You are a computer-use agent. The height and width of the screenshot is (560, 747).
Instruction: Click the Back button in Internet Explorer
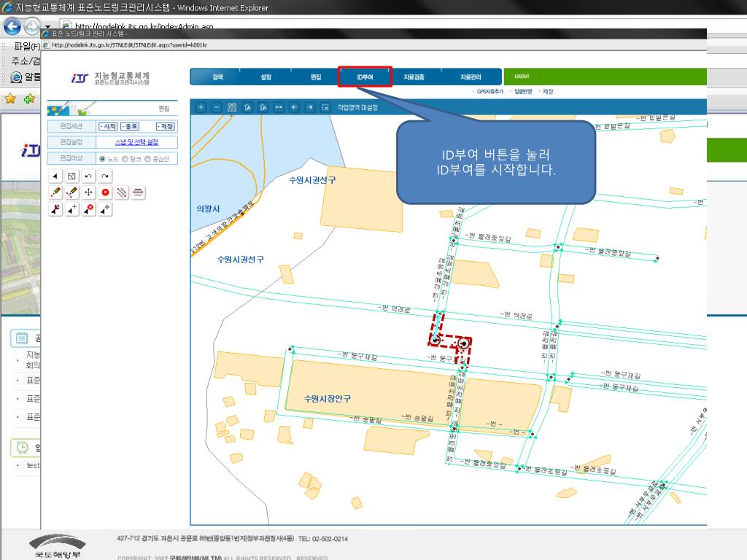12,26
